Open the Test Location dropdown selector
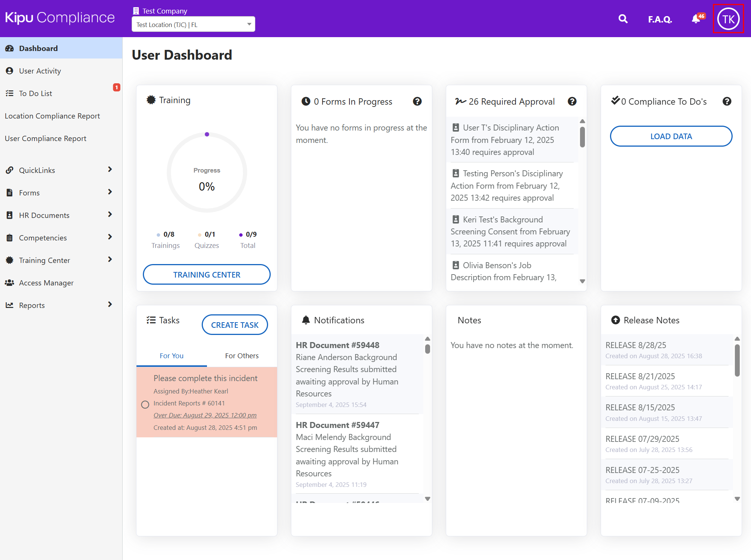The image size is (751, 560). (193, 24)
